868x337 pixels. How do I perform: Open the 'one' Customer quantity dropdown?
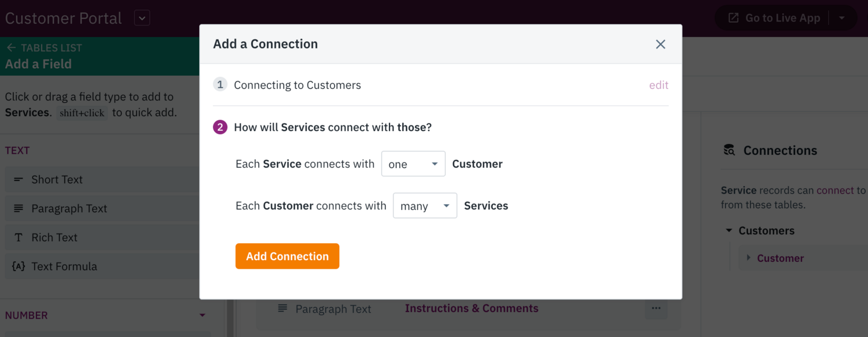413,164
